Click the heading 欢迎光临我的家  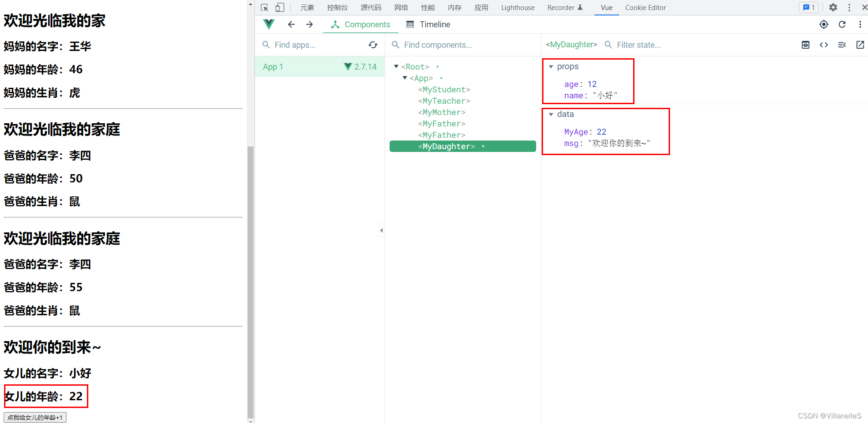tap(55, 20)
